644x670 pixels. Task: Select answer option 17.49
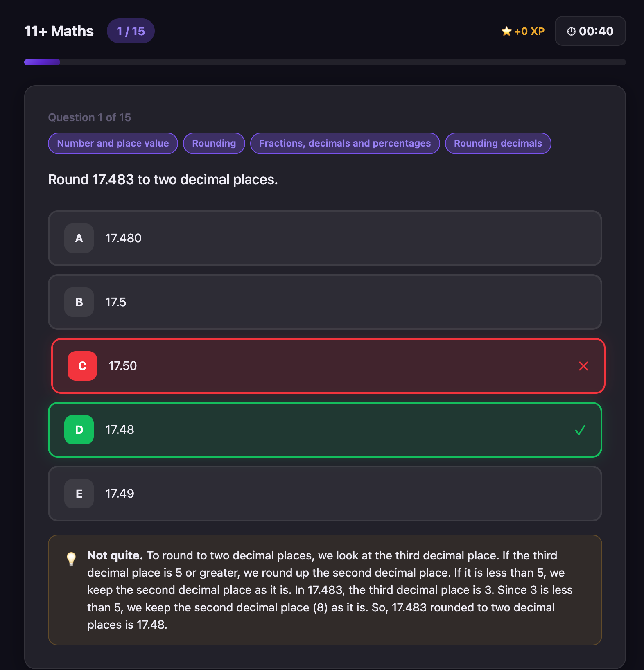click(325, 494)
